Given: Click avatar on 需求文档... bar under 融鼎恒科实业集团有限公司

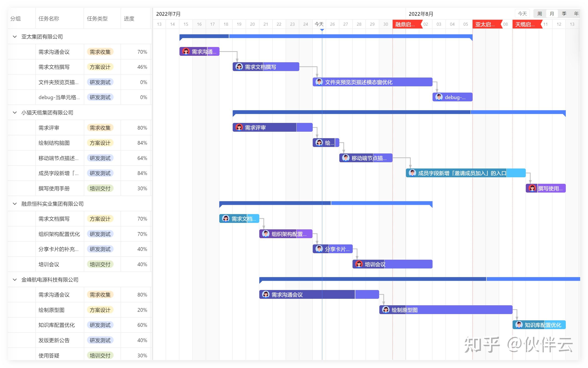Looking at the screenshot, I should click(x=226, y=218).
